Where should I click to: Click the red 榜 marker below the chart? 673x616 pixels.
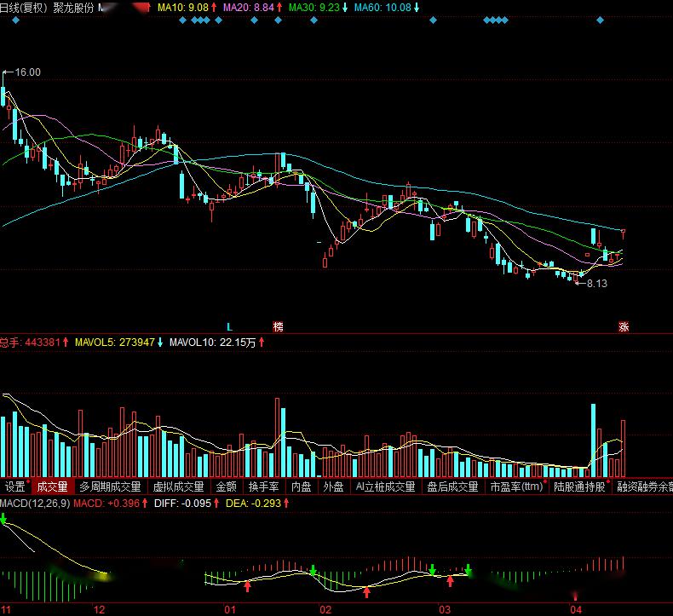(278, 326)
